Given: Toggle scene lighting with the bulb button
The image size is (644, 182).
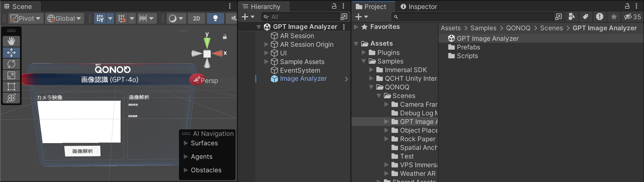Looking at the screenshot, I should (x=215, y=18).
